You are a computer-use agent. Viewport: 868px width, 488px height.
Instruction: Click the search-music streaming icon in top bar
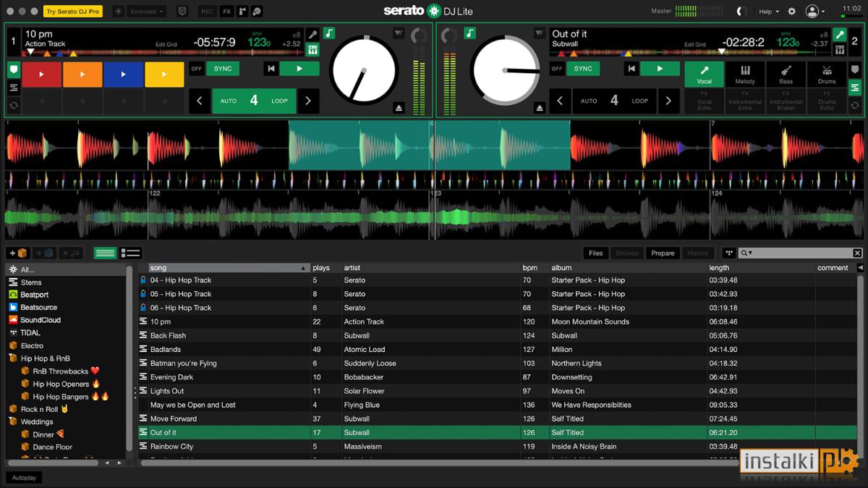[257, 12]
